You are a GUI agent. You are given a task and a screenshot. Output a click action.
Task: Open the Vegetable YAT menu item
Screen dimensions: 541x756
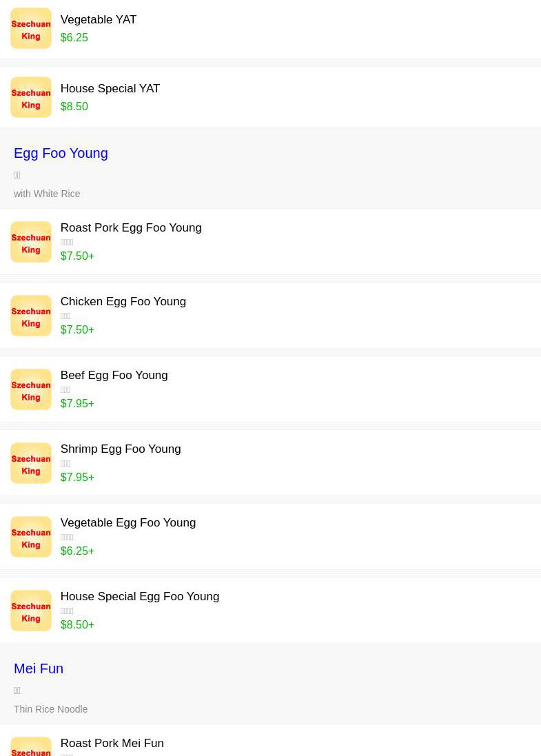pyautogui.click(x=99, y=20)
